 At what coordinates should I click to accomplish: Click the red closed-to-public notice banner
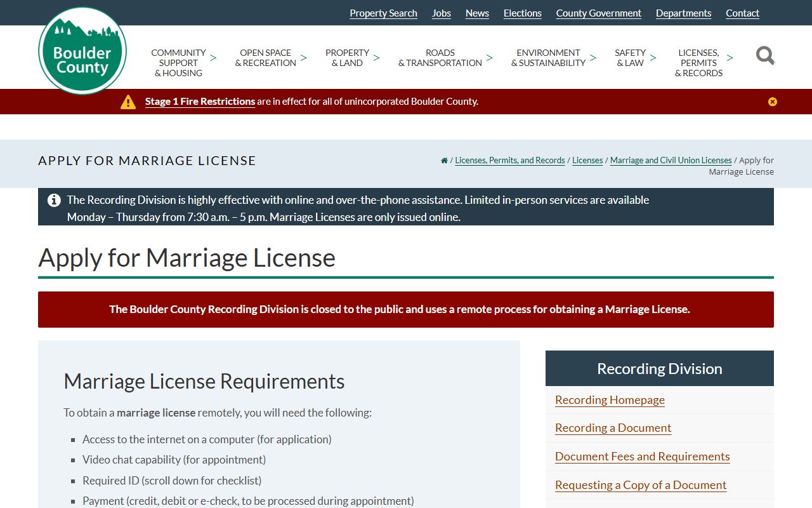click(406, 310)
